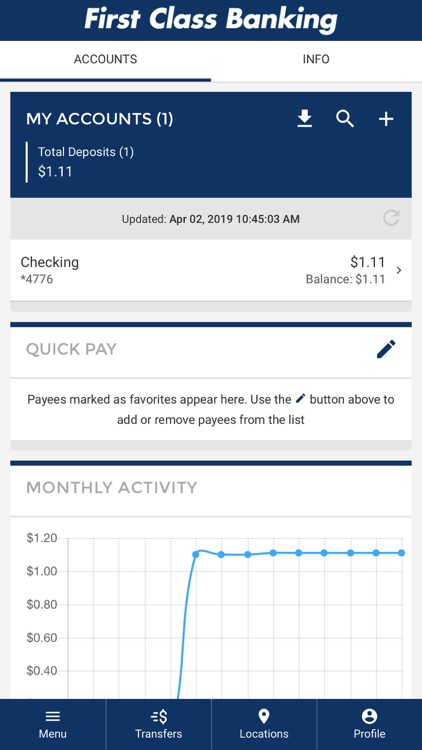Tap the Total Deposits summary
This screenshot has height=750, width=422.
coord(86,162)
